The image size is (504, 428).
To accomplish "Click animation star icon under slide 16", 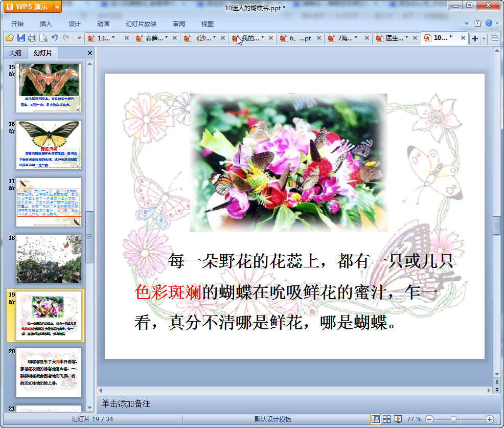I will [x=12, y=131].
